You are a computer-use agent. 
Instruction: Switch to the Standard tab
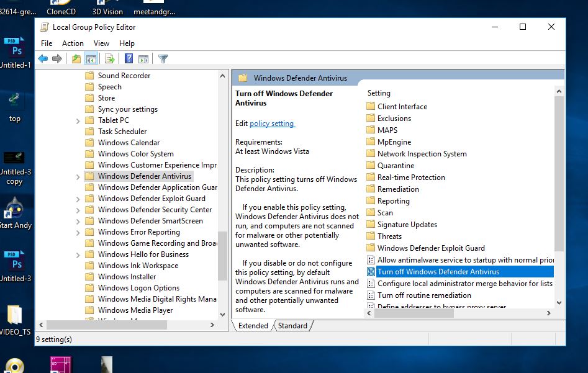pyautogui.click(x=292, y=325)
